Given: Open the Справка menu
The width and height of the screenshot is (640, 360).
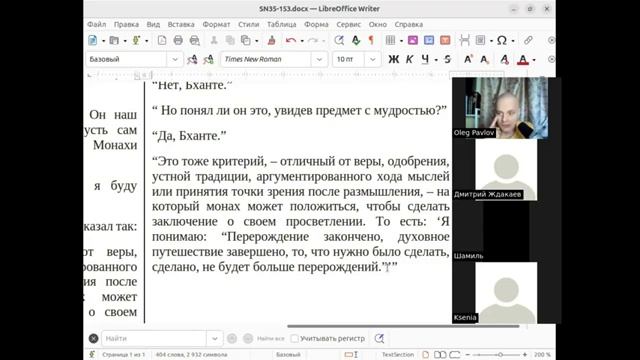Looking at the screenshot, I should [409, 24].
